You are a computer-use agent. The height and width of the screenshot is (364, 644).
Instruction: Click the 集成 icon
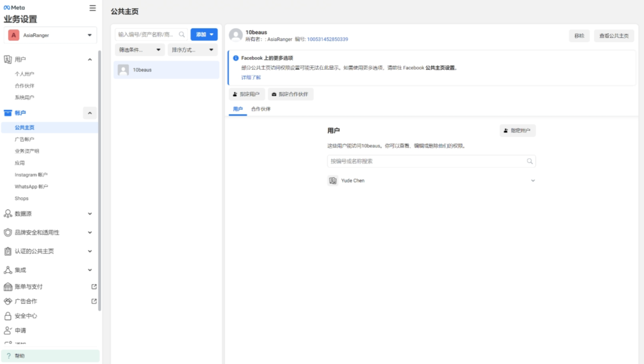(x=8, y=270)
